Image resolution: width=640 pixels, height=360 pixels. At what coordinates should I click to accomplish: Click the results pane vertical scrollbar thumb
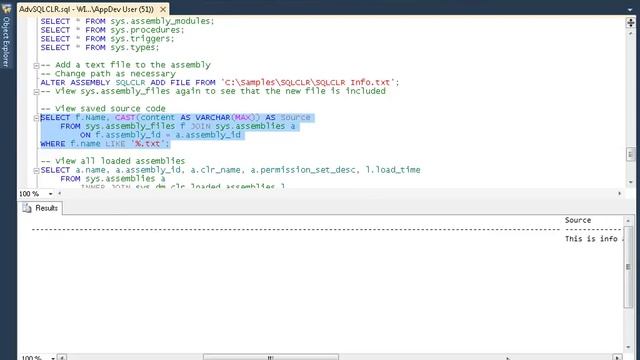(628, 267)
